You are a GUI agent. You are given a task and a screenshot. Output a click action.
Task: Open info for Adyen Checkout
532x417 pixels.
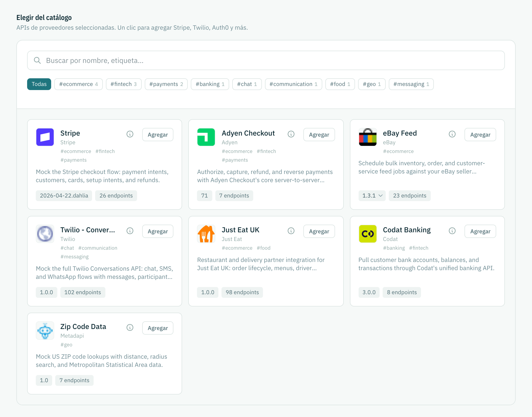[x=291, y=134]
